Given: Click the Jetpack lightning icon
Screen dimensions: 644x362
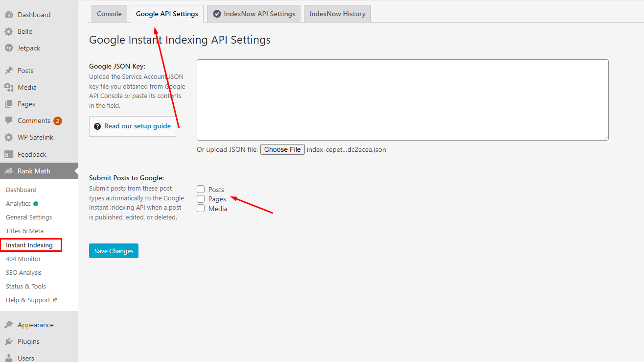Looking at the screenshot, I should click(x=9, y=48).
